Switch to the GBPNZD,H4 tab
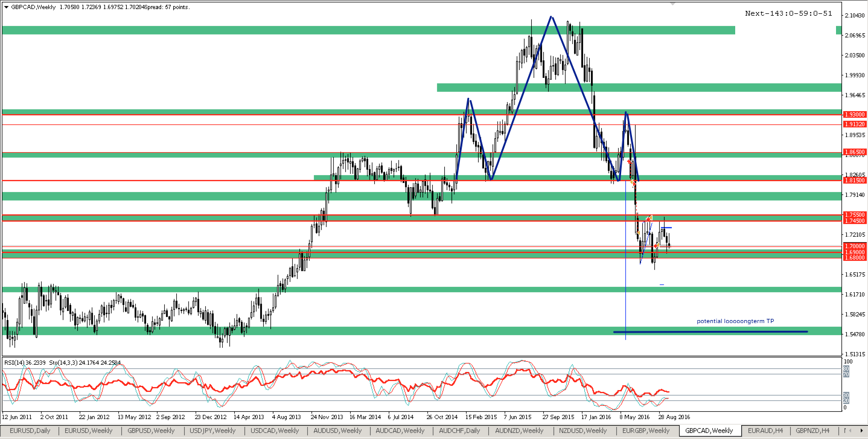Viewport: 868px width, 439px height. [x=812, y=431]
